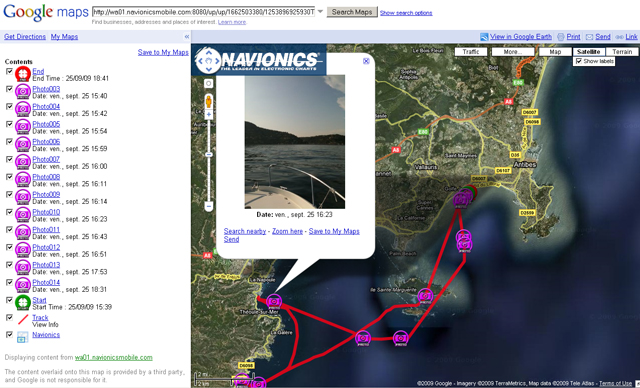This screenshot has height=388, width=640.
Task: Uncheck the Show labels checkbox
Action: coord(579,61)
